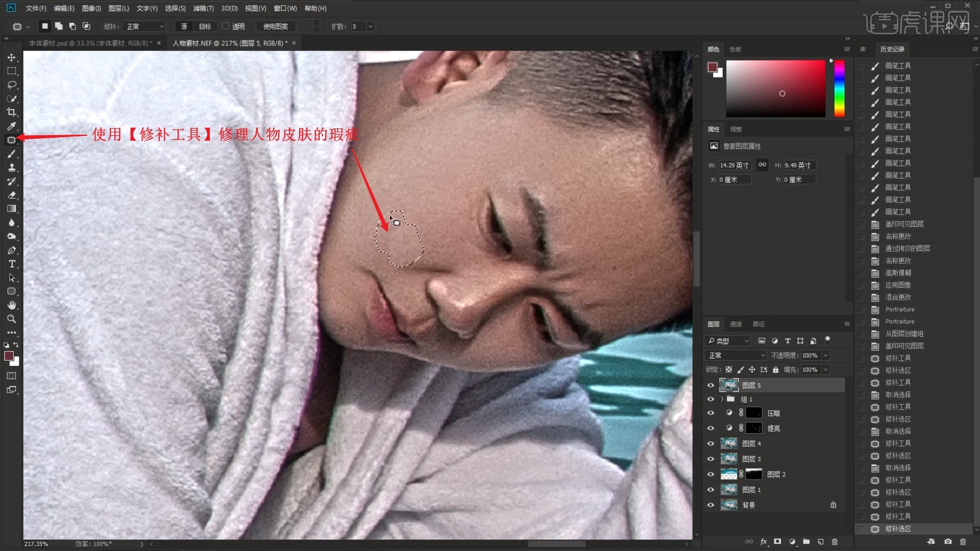Switch to the 通道 tab
This screenshot has height=551, width=980.
(736, 324)
